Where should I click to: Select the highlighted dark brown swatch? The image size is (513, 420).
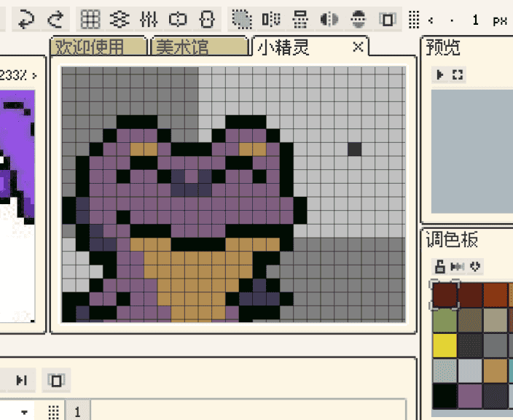pyautogui.click(x=445, y=295)
